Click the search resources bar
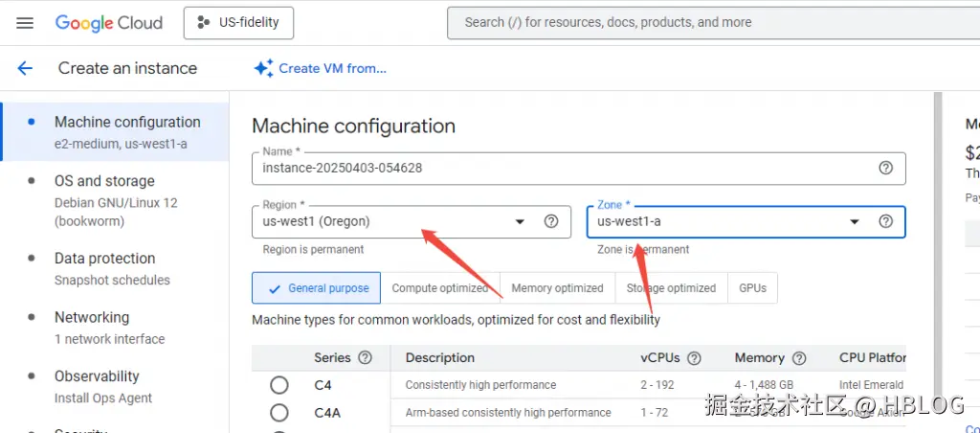980x433 pixels. click(708, 23)
